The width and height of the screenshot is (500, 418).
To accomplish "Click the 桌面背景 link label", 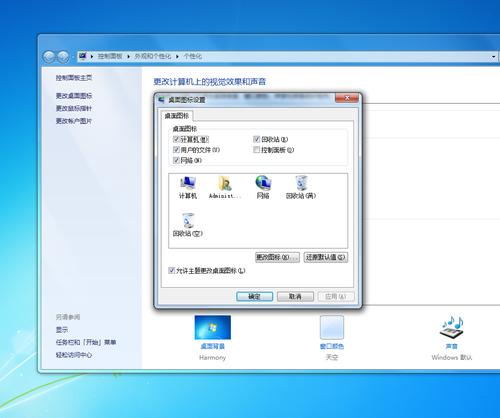I will (213, 346).
